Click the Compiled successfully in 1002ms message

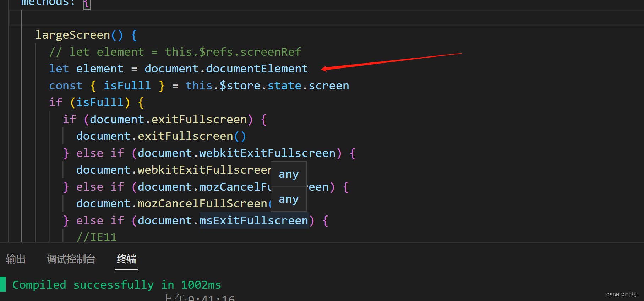(117, 285)
